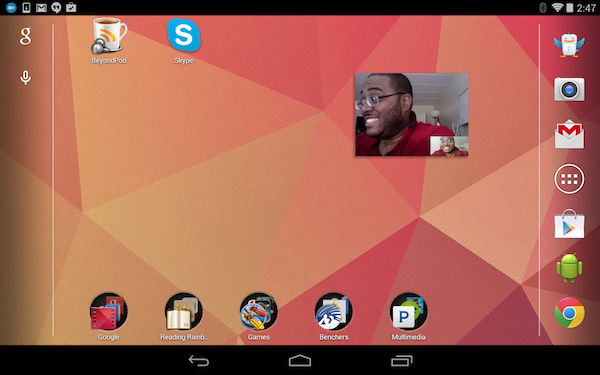Launch the Chrome browser

pos(569,313)
